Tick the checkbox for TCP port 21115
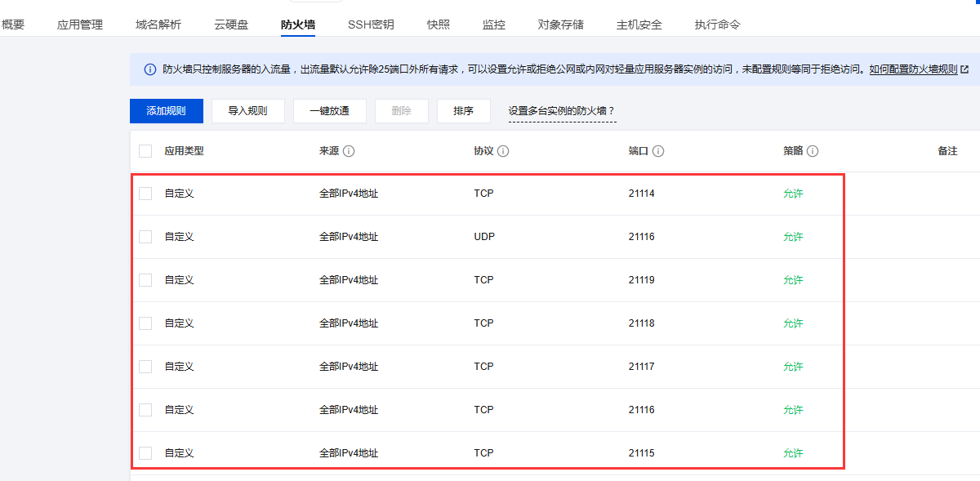Image resolution: width=980 pixels, height=481 pixels. coord(145,453)
